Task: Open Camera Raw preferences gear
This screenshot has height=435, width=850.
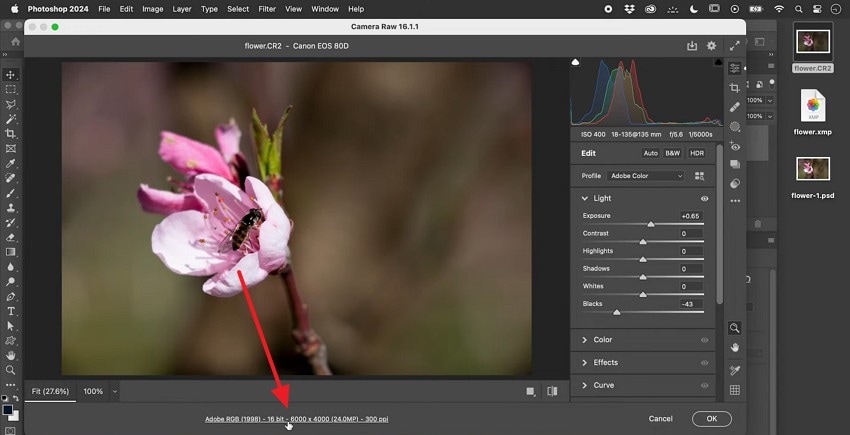Action: (711, 46)
